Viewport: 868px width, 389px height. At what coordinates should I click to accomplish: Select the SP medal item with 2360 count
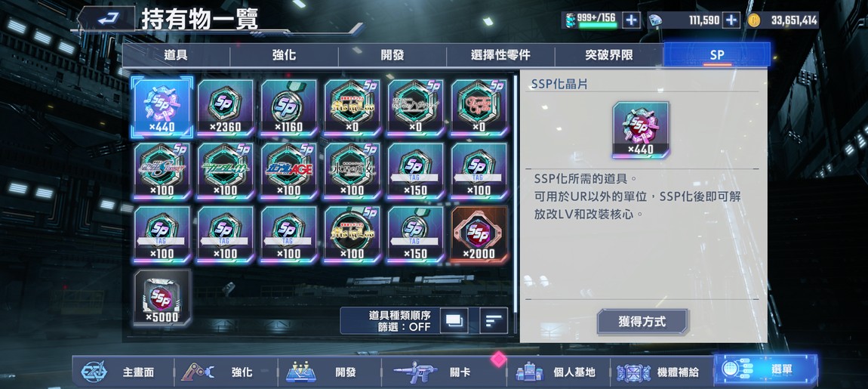coord(226,107)
